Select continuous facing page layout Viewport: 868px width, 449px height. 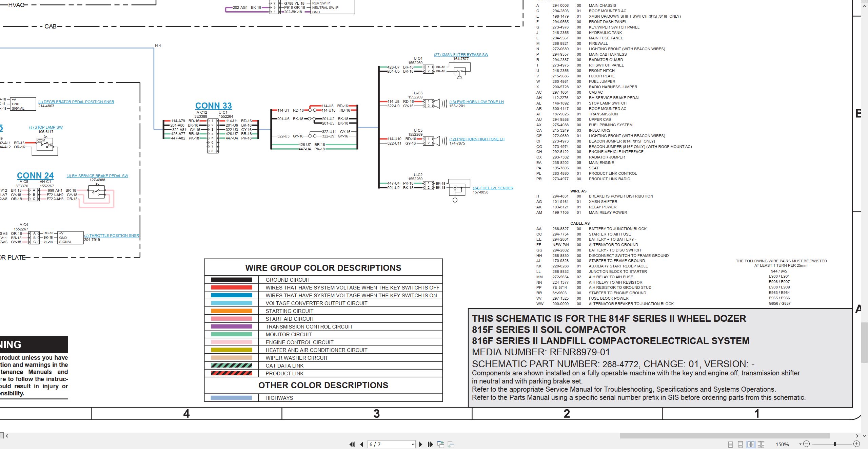[761, 444]
